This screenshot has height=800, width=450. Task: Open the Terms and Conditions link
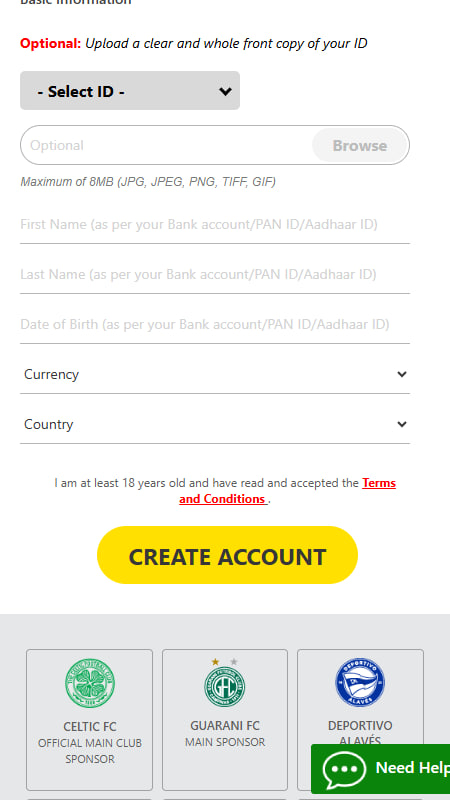287,491
